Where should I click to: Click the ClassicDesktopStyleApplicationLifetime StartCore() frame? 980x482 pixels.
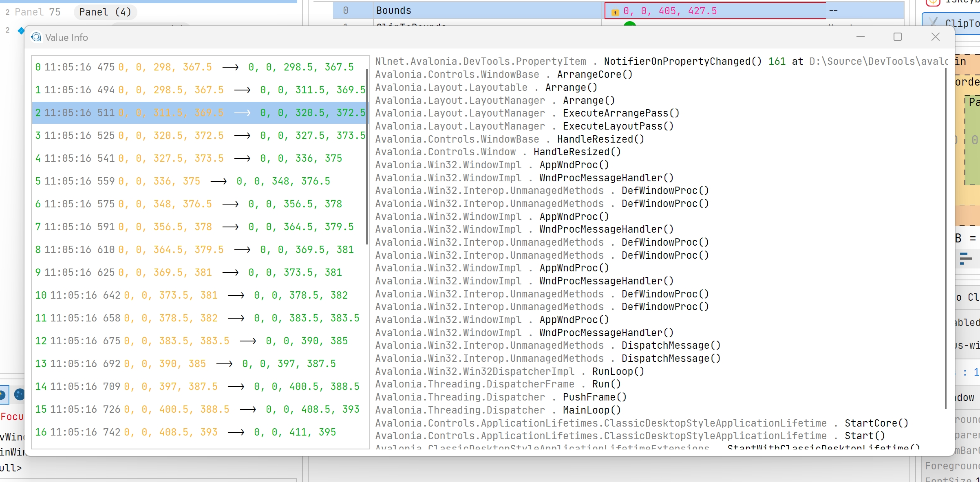coord(642,423)
